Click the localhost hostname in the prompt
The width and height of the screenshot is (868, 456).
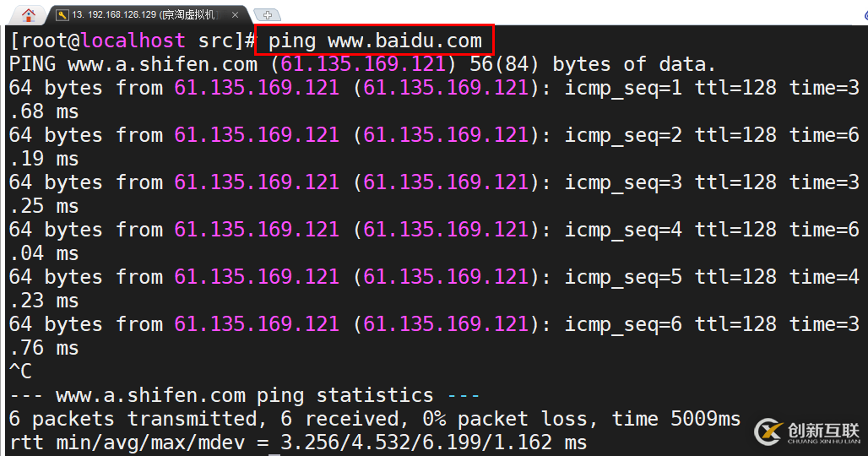[133, 41]
